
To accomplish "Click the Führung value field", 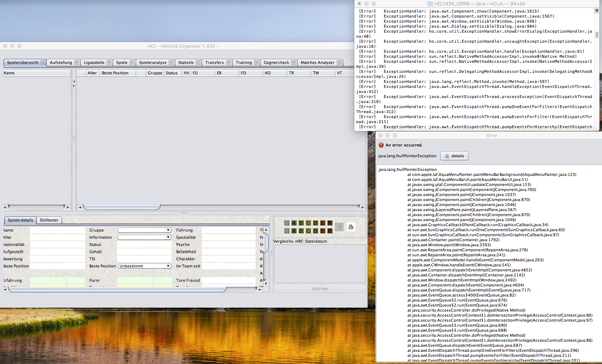I will [x=228, y=230].
